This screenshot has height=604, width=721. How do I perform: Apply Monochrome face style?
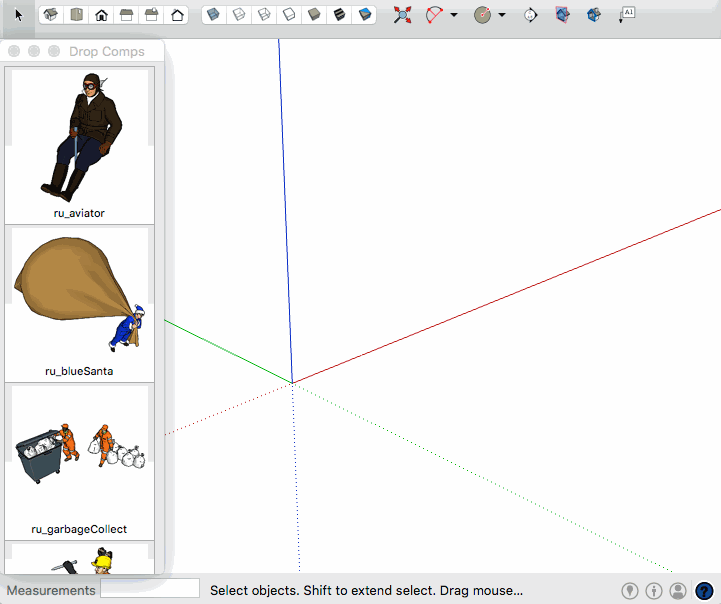[365, 15]
